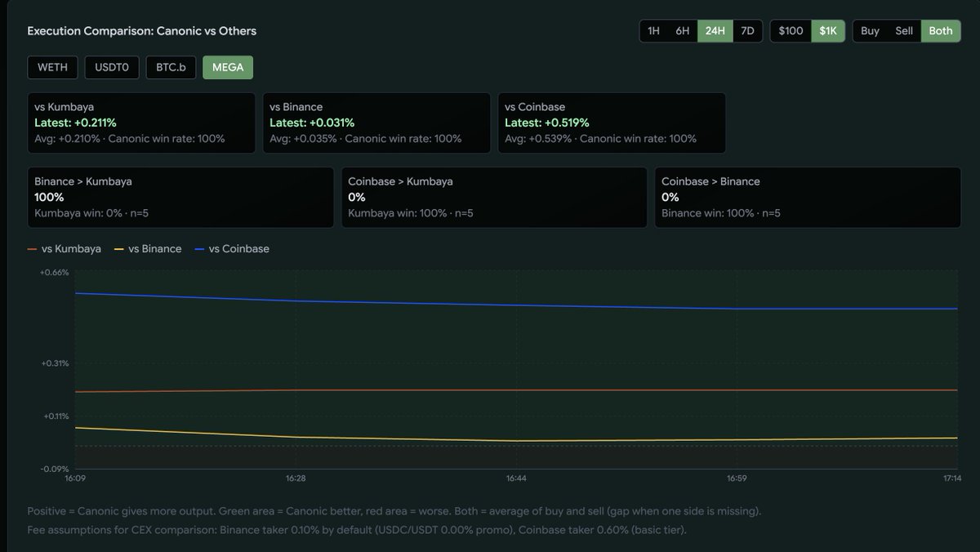980x552 pixels.
Task: Click the 16:28 x-axis time label
Action: click(x=296, y=479)
